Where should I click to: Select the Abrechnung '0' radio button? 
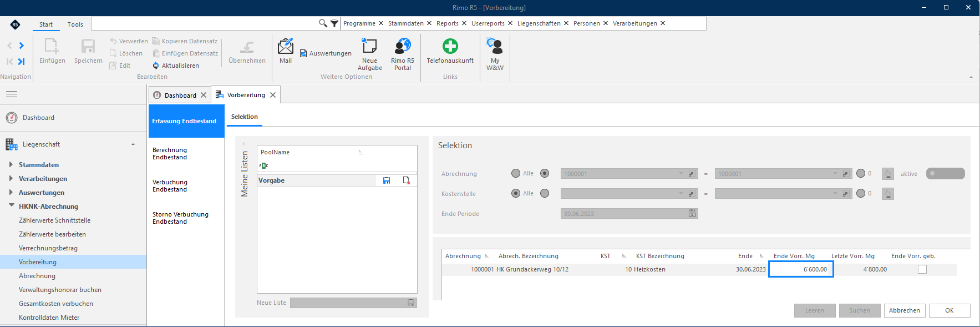[861, 173]
